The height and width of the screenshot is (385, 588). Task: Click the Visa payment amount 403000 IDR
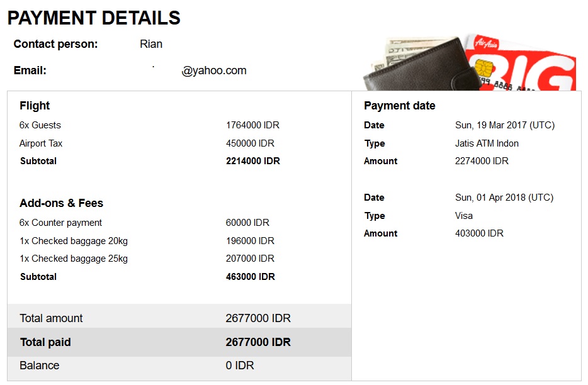point(479,233)
